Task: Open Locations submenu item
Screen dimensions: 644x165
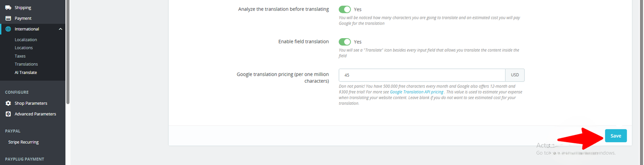Action: pyautogui.click(x=24, y=48)
